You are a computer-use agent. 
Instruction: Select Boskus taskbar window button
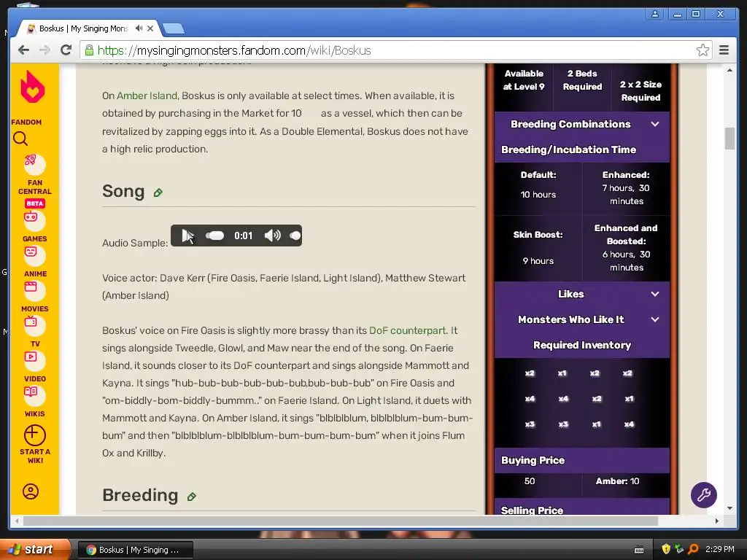pos(135,550)
